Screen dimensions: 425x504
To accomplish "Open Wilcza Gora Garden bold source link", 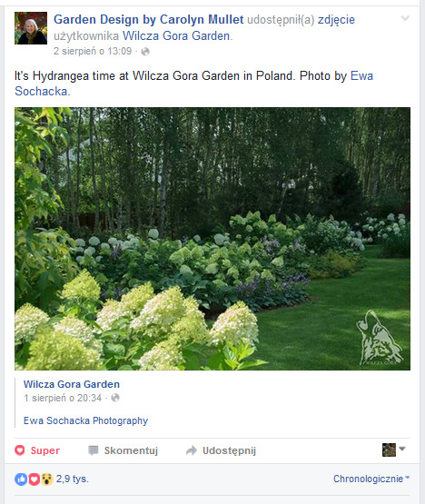I will [72, 384].
